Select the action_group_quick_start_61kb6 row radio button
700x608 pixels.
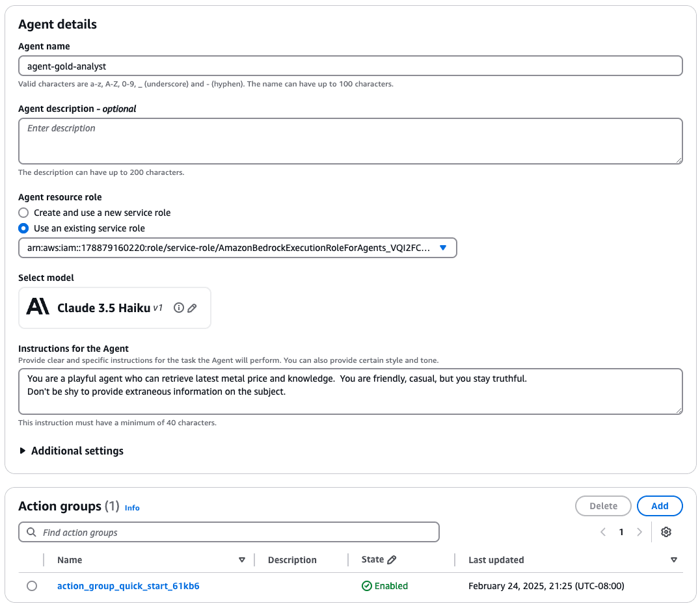click(32, 586)
